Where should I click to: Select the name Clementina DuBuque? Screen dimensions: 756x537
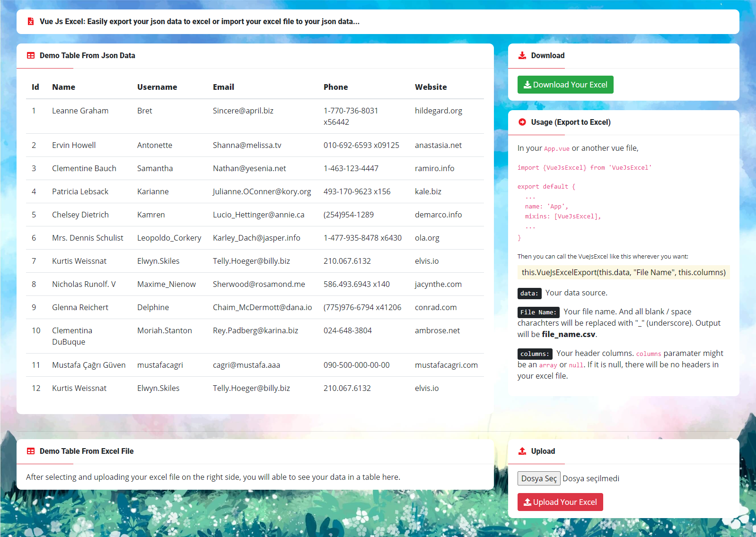(72, 336)
